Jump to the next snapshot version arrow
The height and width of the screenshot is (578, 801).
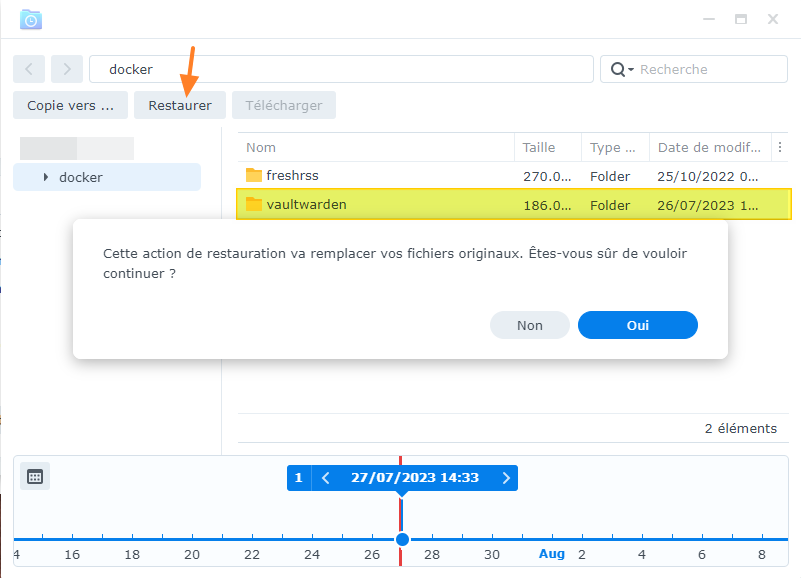point(506,478)
